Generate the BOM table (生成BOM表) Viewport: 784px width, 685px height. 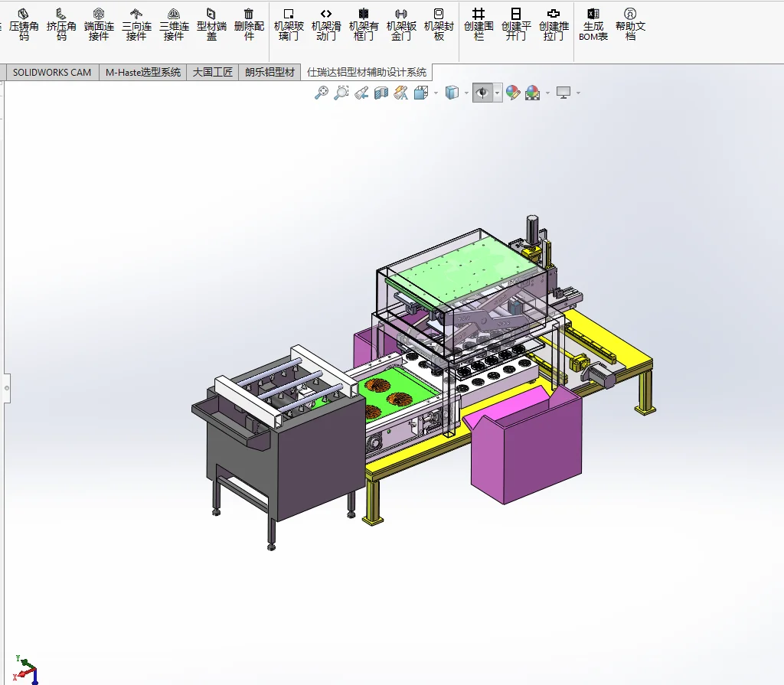coord(593,24)
